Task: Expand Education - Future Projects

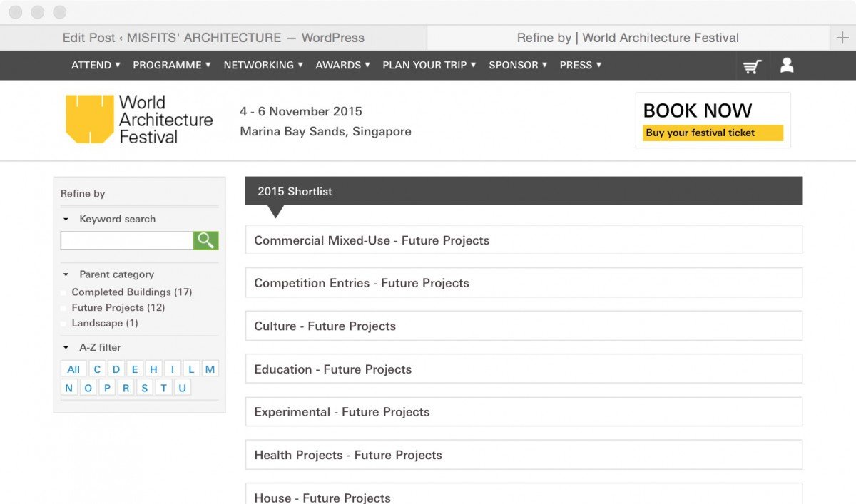Action: tap(524, 369)
